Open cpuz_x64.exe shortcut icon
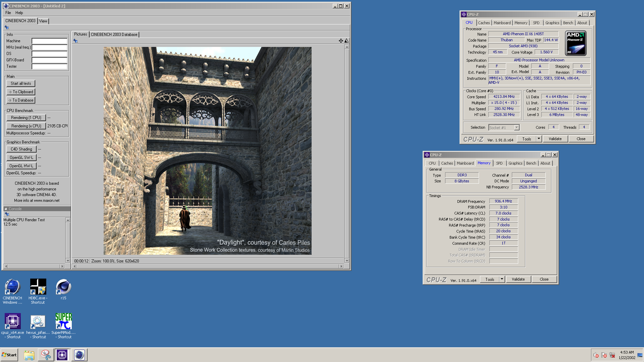The width and height of the screenshot is (644, 362). click(13, 325)
